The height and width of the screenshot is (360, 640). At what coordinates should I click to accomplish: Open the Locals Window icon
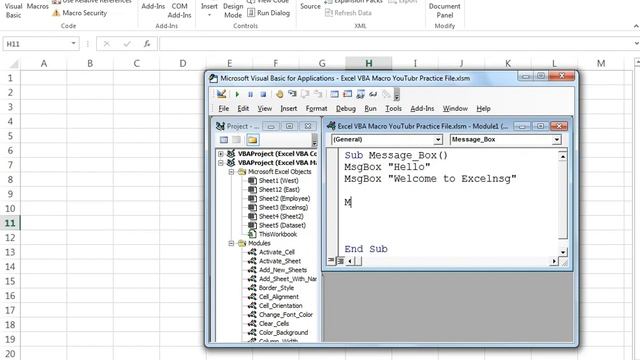click(334, 94)
